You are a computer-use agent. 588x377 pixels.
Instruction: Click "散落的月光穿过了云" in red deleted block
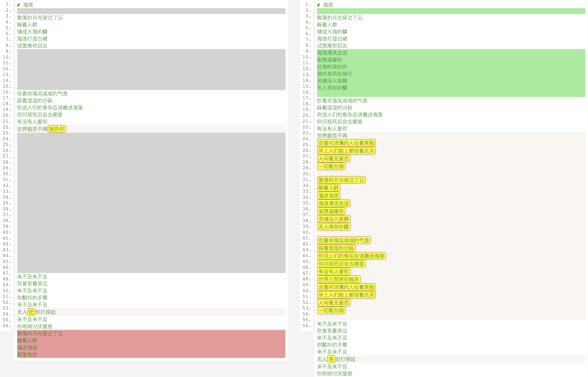point(40,333)
